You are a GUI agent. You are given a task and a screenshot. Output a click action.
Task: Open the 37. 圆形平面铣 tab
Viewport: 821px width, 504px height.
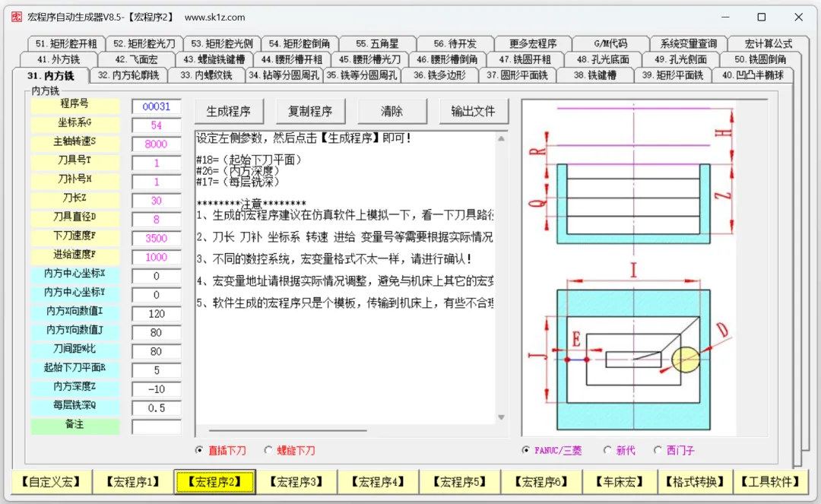518,75
